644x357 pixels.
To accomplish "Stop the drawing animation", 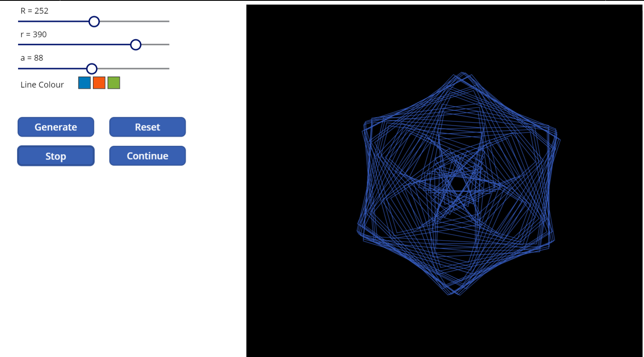I will pos(56,156).
